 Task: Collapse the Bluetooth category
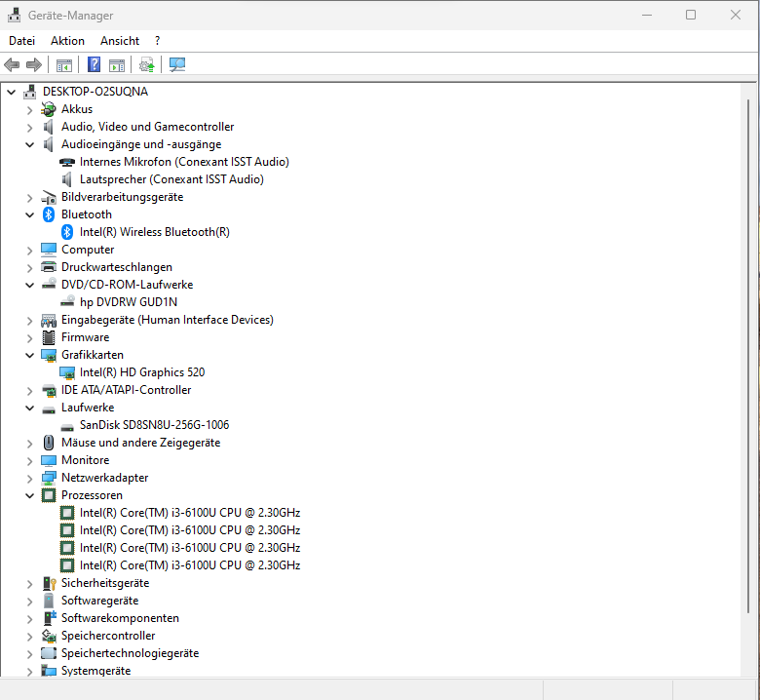[x=29, y=214]
